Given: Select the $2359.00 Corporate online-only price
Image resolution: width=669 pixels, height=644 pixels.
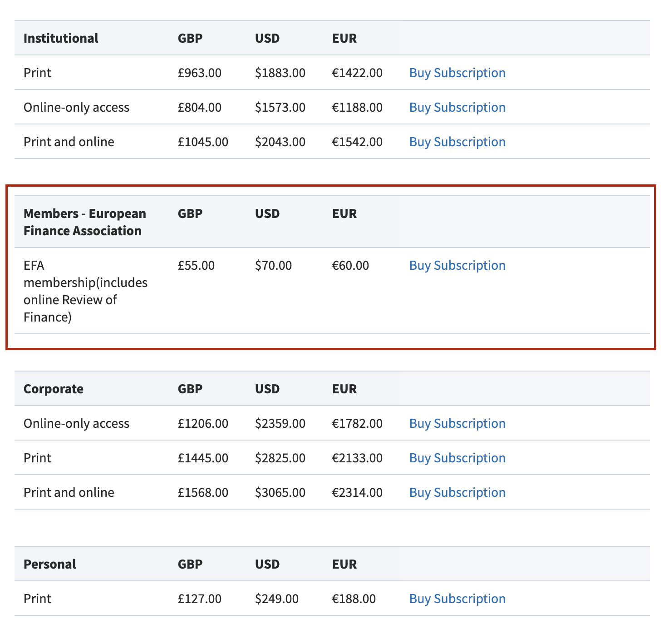Looking at the screenshot, I should point(280,424).
